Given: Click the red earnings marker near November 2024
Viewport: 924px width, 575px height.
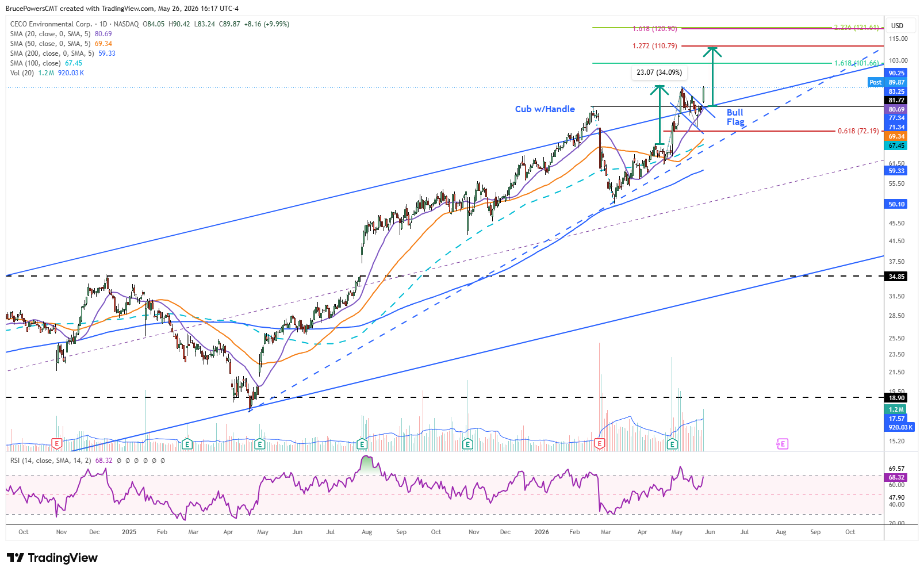Looking at the screenshot, I should tap(56, 443).
